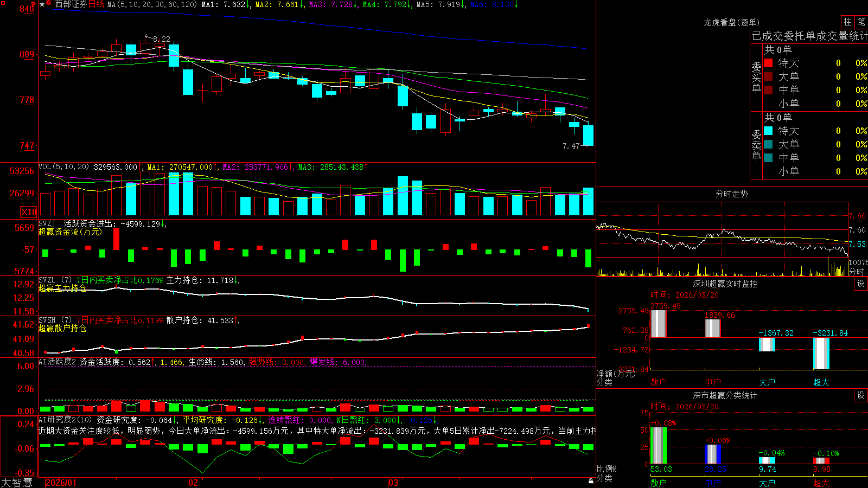Viewport: 868px width, 488px height.
Task: Click the 超赢散户持仓 label
Action: [x=62, y=328]
